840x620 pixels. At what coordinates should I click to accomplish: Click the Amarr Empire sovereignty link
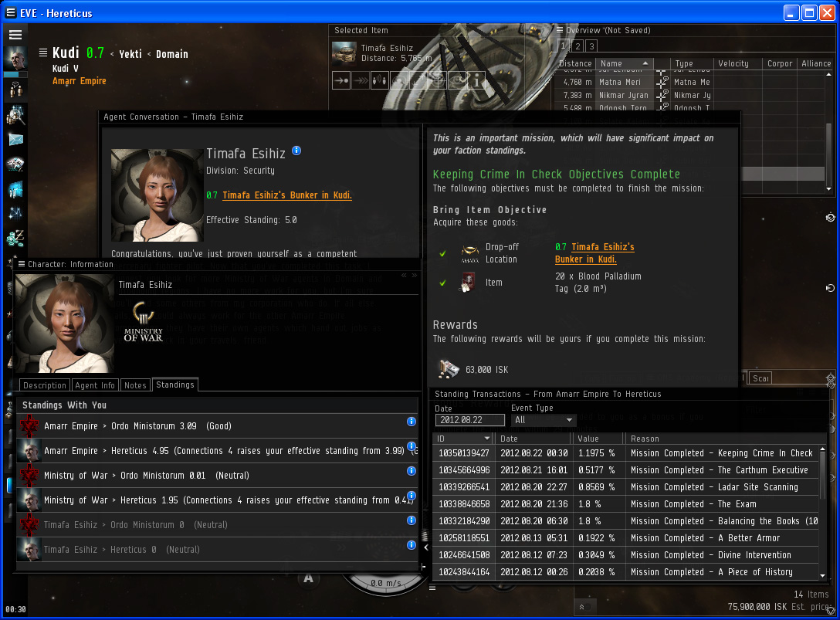point(80,81)
